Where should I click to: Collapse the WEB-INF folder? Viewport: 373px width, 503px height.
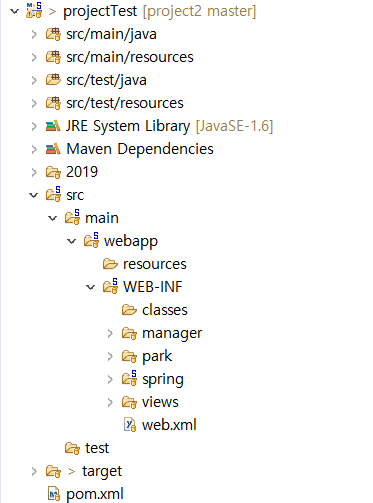pos(91,287)
